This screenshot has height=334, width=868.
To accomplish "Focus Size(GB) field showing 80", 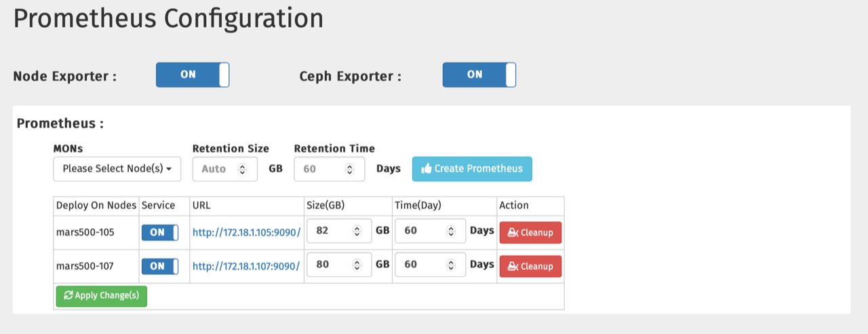I will coord(331,265).
